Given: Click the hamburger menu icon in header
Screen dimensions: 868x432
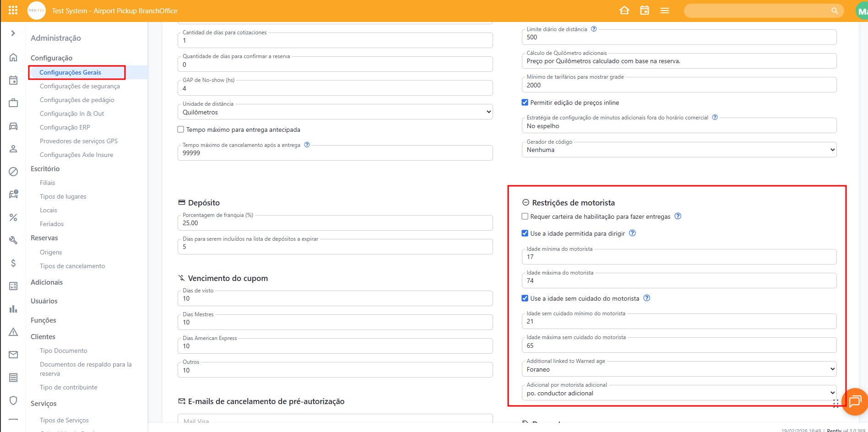Looking at the screenshot, I should tap(664, 11).
